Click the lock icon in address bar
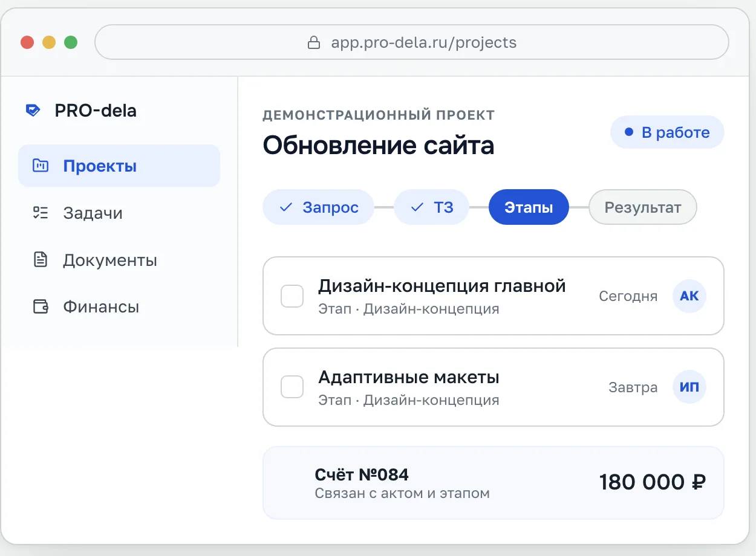The image size is (756, 556). point(313,42)
